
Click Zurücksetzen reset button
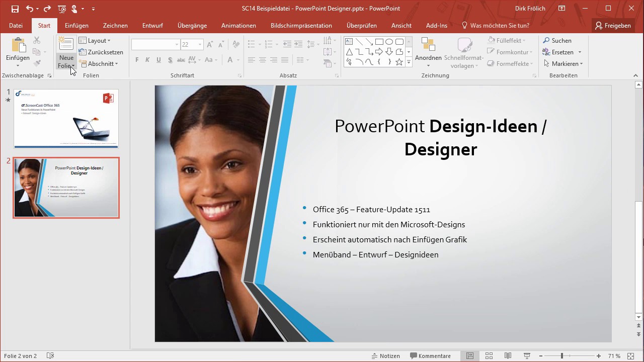click(x=101, y=52)
